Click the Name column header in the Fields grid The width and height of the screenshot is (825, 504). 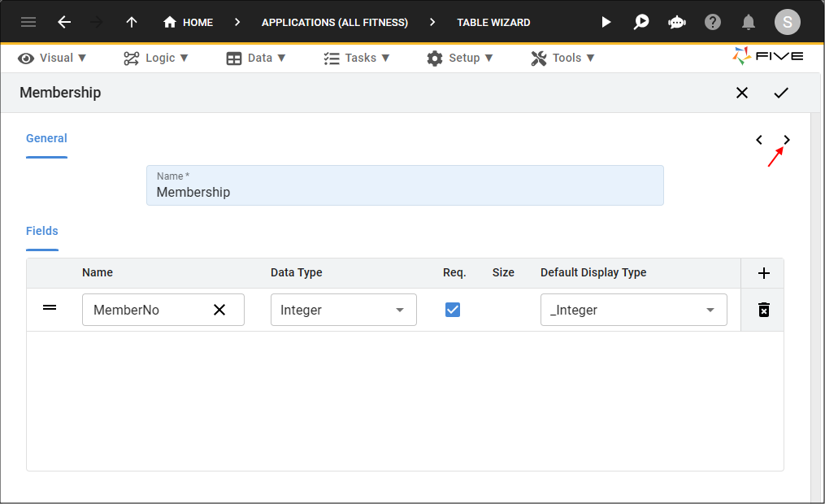pyautogui.click(x=98, y=272)
